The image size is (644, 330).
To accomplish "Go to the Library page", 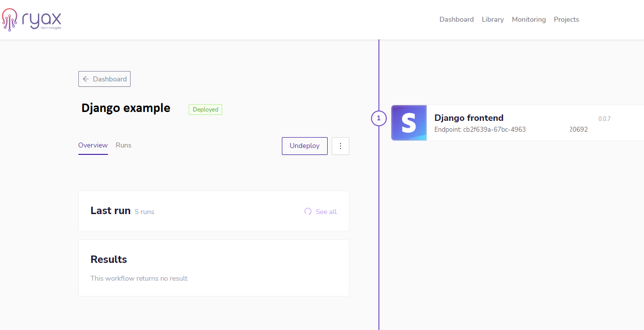I will [x=493, y=19].
